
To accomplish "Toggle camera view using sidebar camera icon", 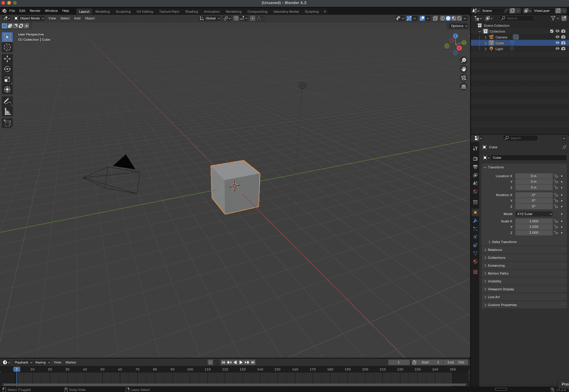I will [x=463, y=78].
